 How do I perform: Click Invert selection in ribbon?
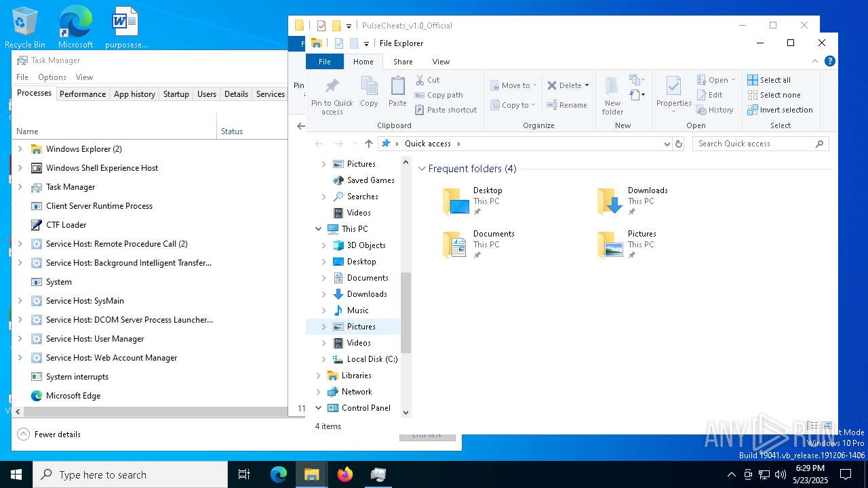(780, 110)
